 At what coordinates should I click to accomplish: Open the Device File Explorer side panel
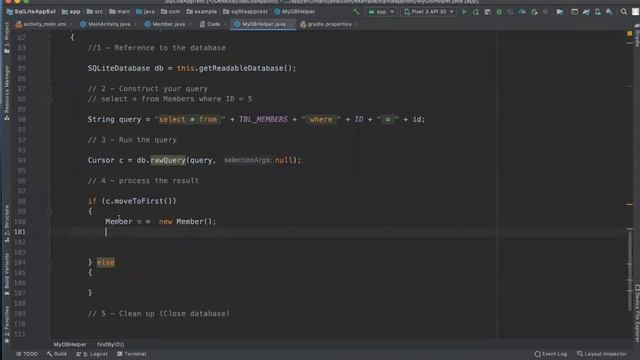pyautogui.click(x=637, y=313)
